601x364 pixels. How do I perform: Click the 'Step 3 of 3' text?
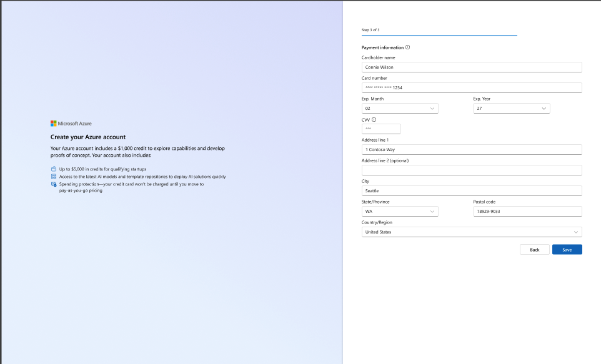(x=370, y=30)
